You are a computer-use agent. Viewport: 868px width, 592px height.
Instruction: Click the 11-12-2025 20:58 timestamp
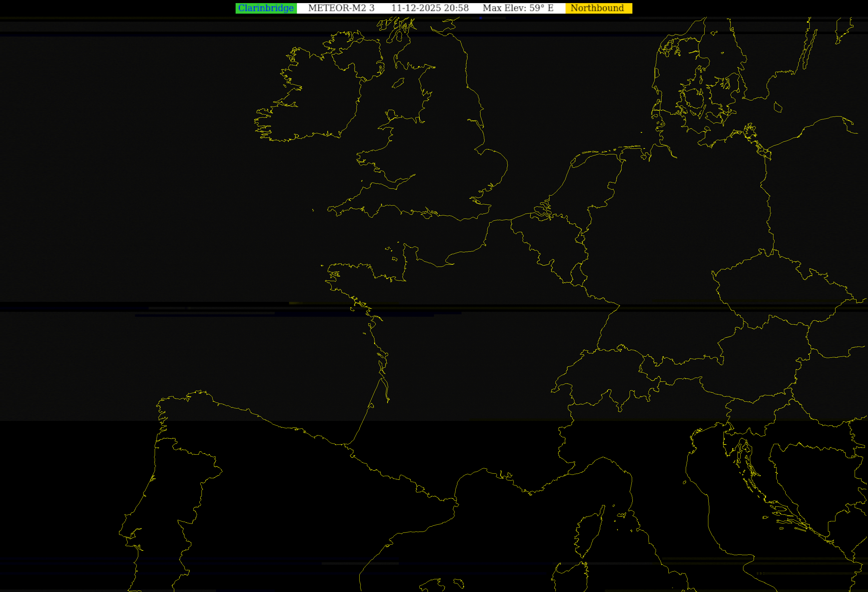(430, 8)
